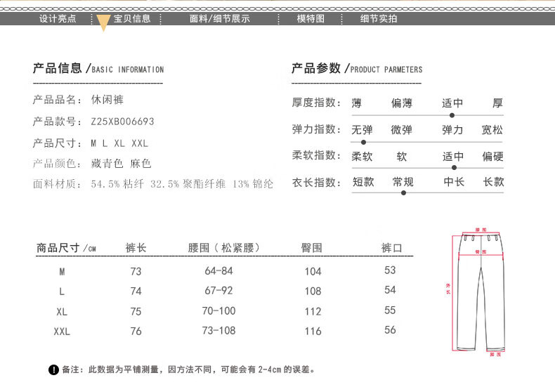This screenshot has width=555, height=392.
Task: Click the 衣长指数 slider dot
Action: coord(403,192)
